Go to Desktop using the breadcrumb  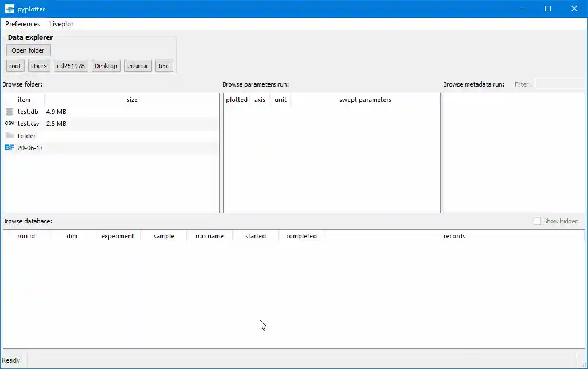[x=105, y=65]
